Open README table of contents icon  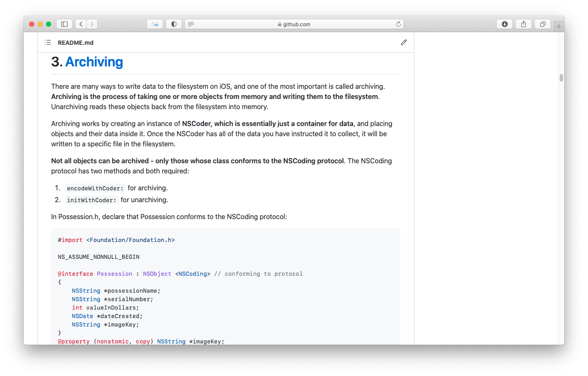tap(48, 42)
